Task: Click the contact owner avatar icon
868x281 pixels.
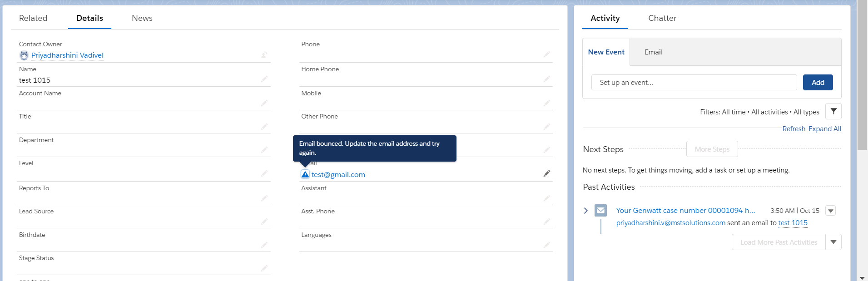Action: tap(24, 55)
